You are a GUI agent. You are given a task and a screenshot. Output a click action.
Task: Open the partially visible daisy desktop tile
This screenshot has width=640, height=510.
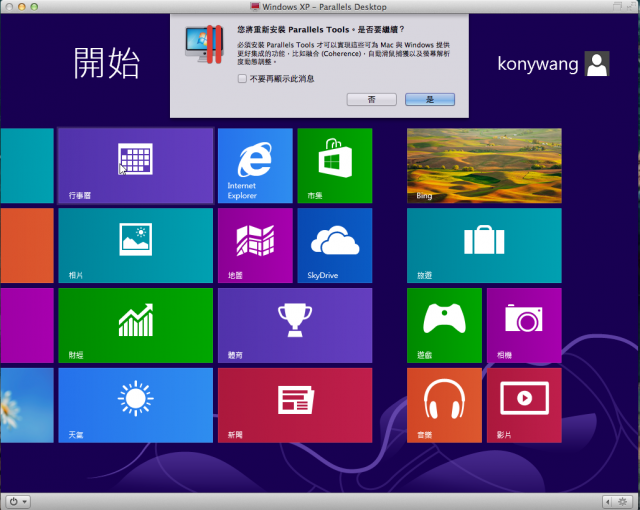pyautogui.click(x=27, y=405)
